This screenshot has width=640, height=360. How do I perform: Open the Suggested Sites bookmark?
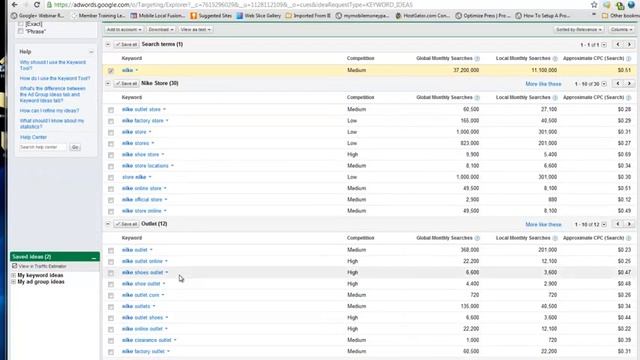(211, 16)
